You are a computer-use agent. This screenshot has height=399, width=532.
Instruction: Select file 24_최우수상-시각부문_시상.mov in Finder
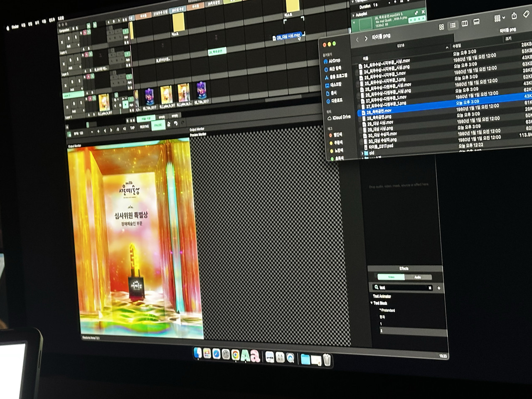(386, 63)
